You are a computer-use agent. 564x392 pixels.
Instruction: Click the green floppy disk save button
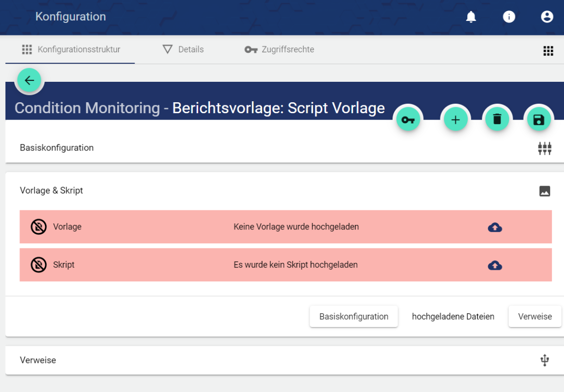pos(539,120)
